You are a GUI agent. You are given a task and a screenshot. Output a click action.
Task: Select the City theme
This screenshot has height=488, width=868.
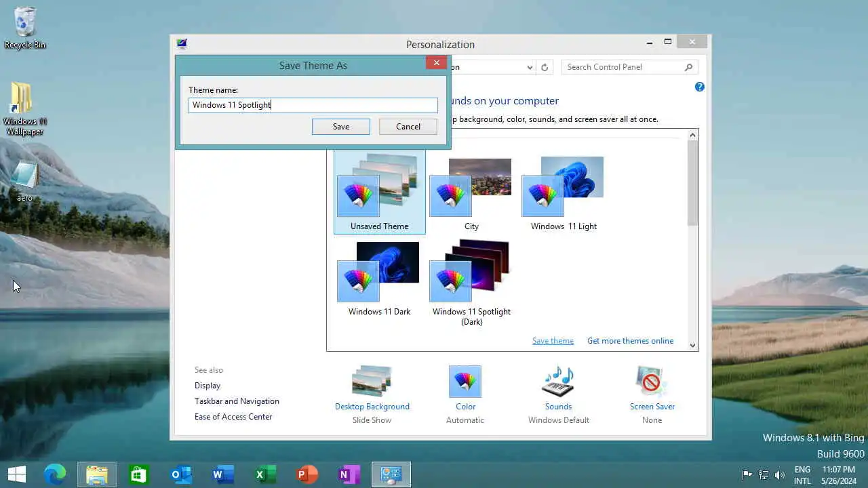coord(471,195)
